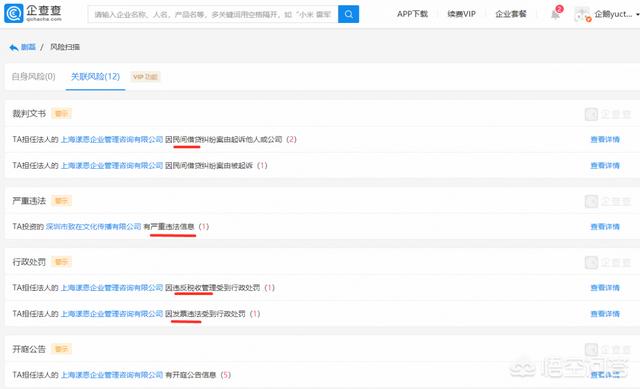Click the 行政处罚 section heading
The width and height of the screenshot is (640, 389).
click(x=29, y=262)
